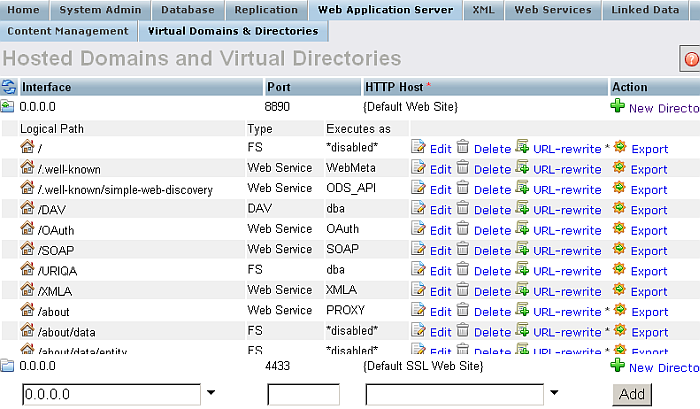
Task: Open the Interface dropdown arrow
Action: coord(211,393)
